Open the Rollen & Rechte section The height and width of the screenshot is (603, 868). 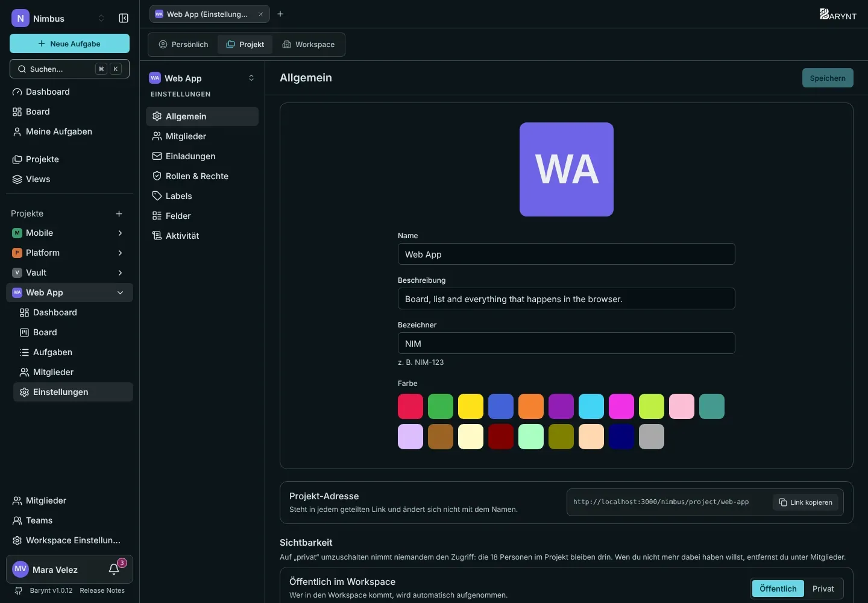(x=202, y=176)
